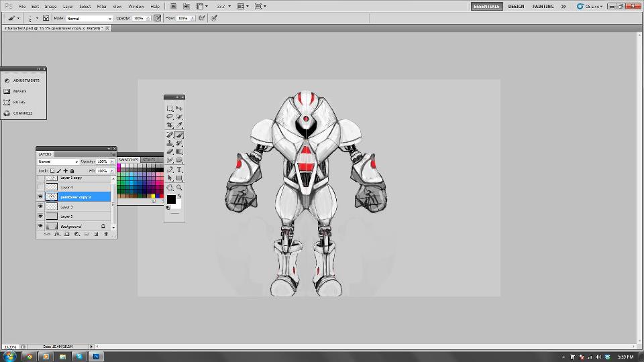This screenshot has width=644, height=362.
Task: Click the black foreground color swatch
Action: coord(171,199)
